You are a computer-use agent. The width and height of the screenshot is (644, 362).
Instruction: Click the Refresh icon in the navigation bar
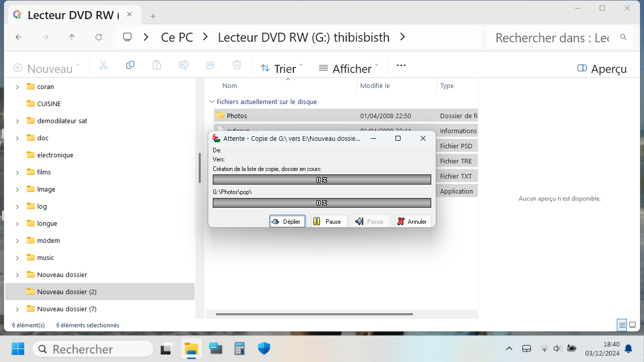[x=99, y=37]
